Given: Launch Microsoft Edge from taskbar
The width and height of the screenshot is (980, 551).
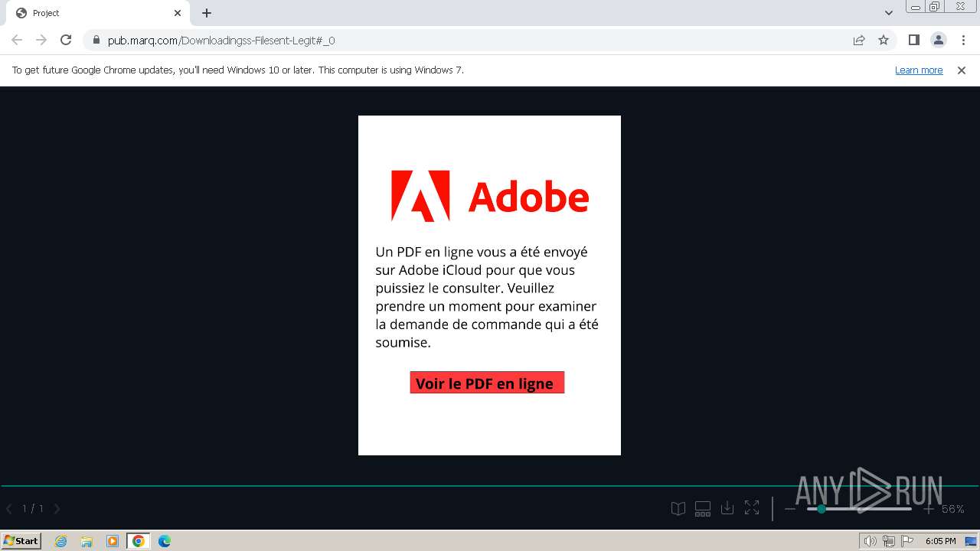Looking at the screenshot, I should point(165,541).
